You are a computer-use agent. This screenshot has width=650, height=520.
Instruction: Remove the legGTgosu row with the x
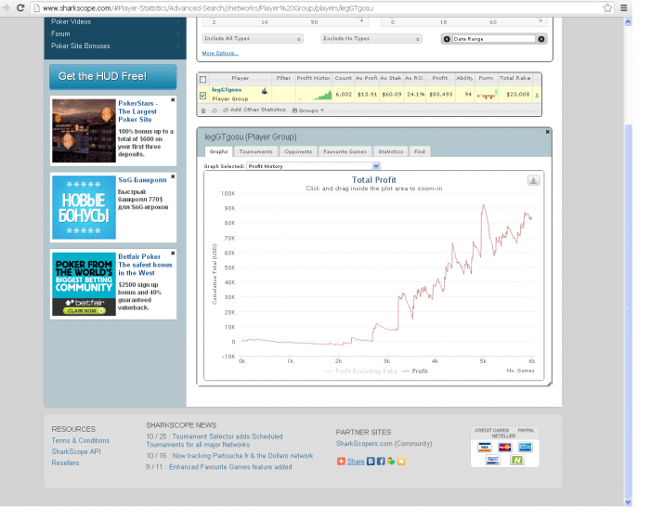click(x=537, y=95)
